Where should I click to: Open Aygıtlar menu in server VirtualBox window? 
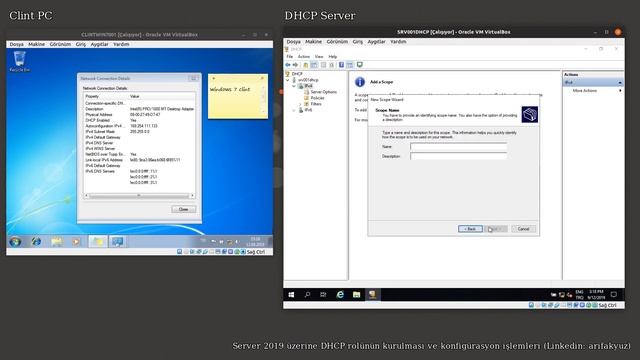tap(376, 42)
